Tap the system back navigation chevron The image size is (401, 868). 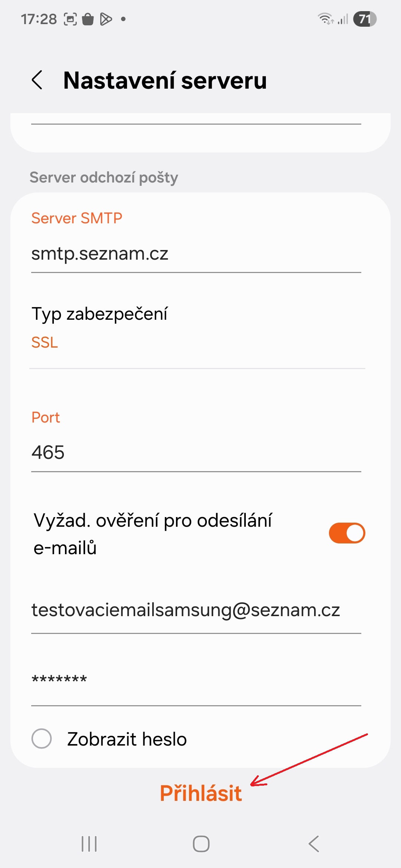[314, 844]
